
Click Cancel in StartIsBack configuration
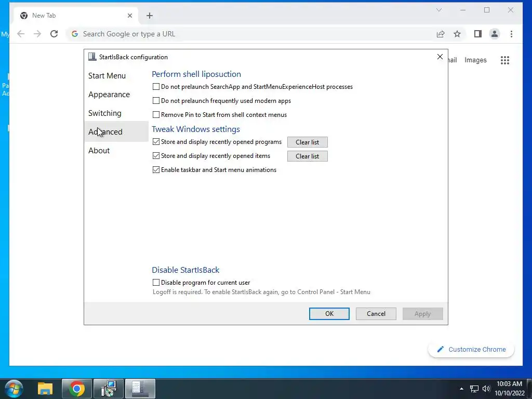pyautogui.click(x=376, y=314)
